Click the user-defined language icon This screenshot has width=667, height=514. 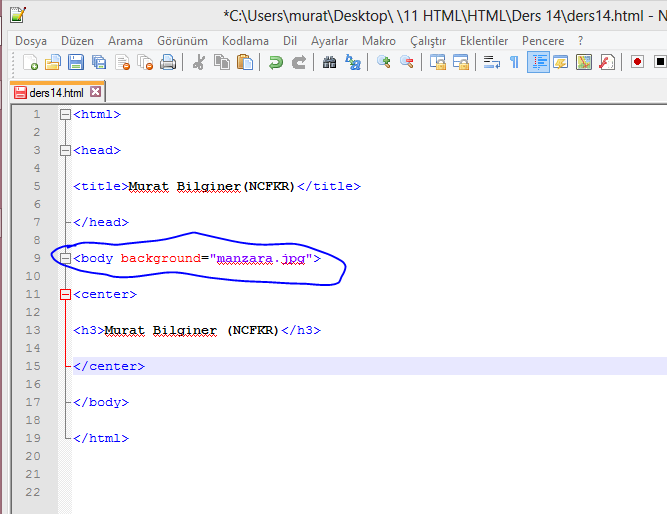click(x=561, y=62)
